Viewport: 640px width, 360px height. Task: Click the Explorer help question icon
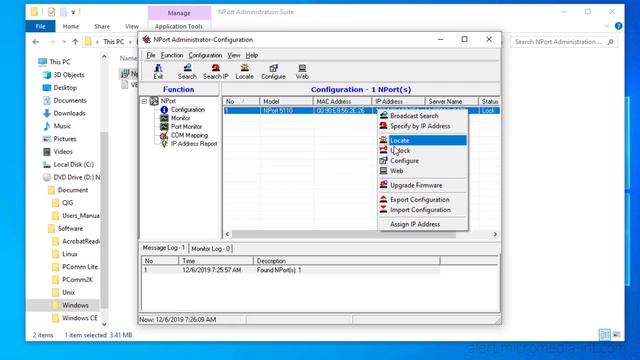click(x=618, y=26)
